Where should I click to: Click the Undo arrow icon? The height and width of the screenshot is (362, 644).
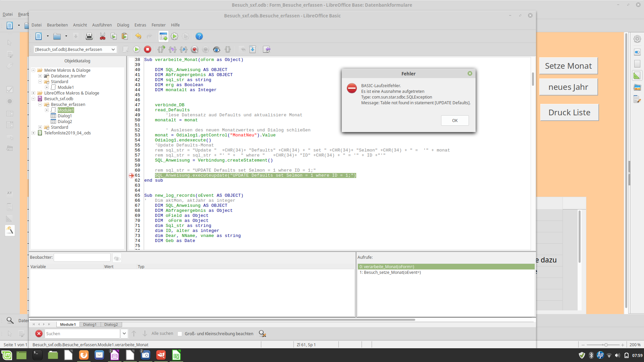pyautogui.click(x=138, y=37)
